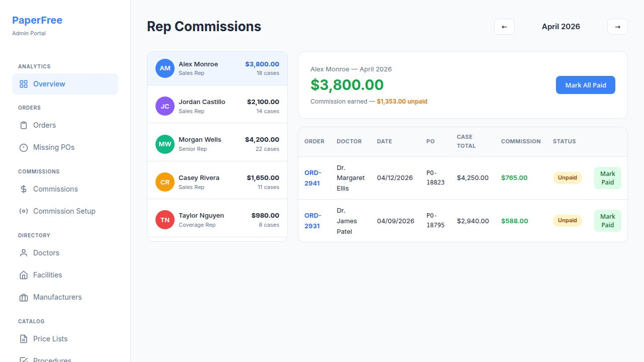
Task: Open order link ORD-2931
Action: tap(312, 221)
